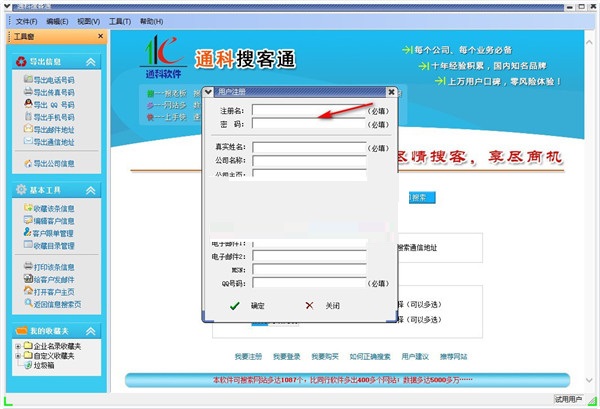600x409 pixels.
Task: Focus the 电子邮件2 input field
Action: point(309,256)
